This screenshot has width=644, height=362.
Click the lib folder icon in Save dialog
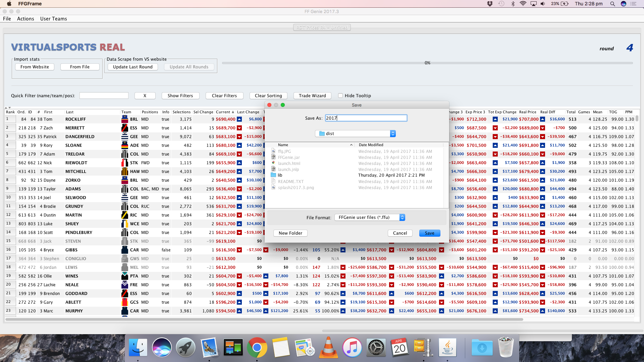click(273, 175)
